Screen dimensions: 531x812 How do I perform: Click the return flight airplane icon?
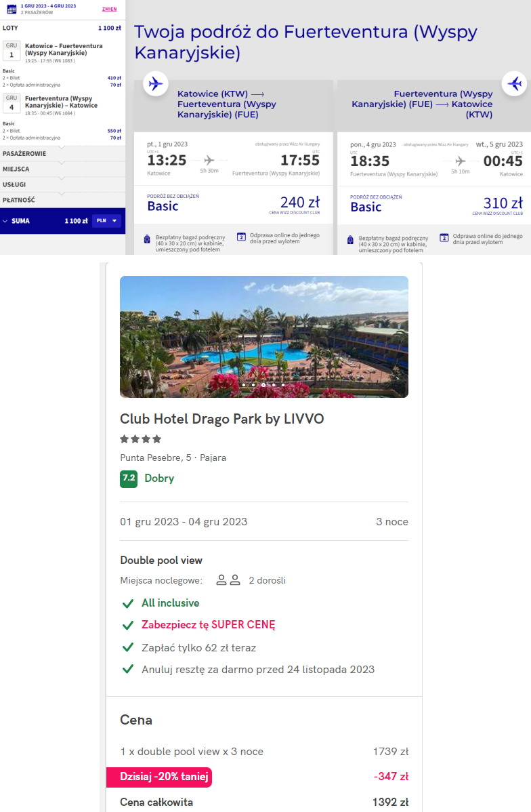[515, 83]
